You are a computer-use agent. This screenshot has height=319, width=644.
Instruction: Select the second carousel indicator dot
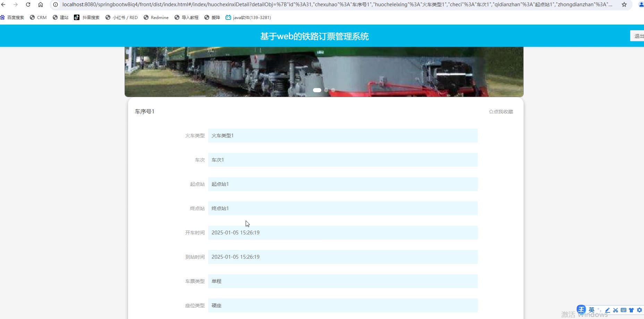tap(326, 90)
